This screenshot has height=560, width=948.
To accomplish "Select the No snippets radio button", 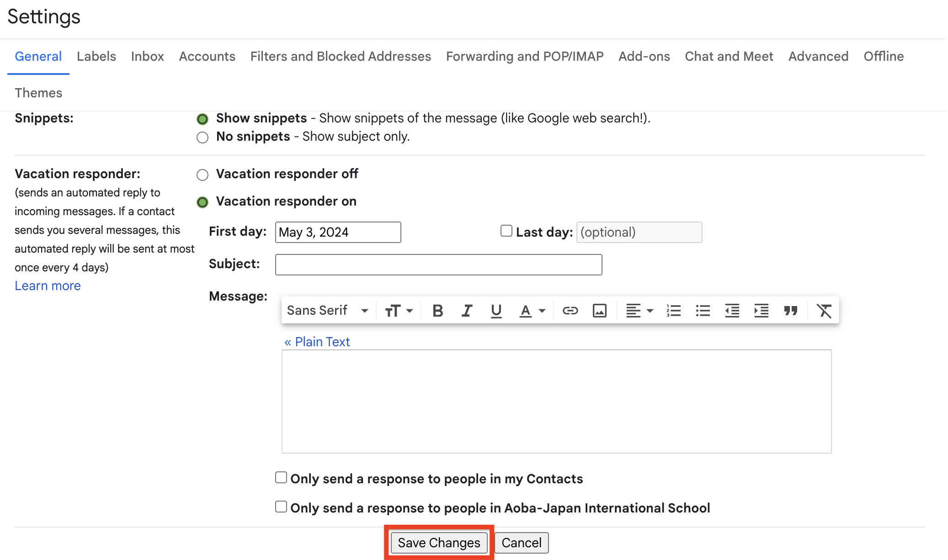I will (202, 137).
